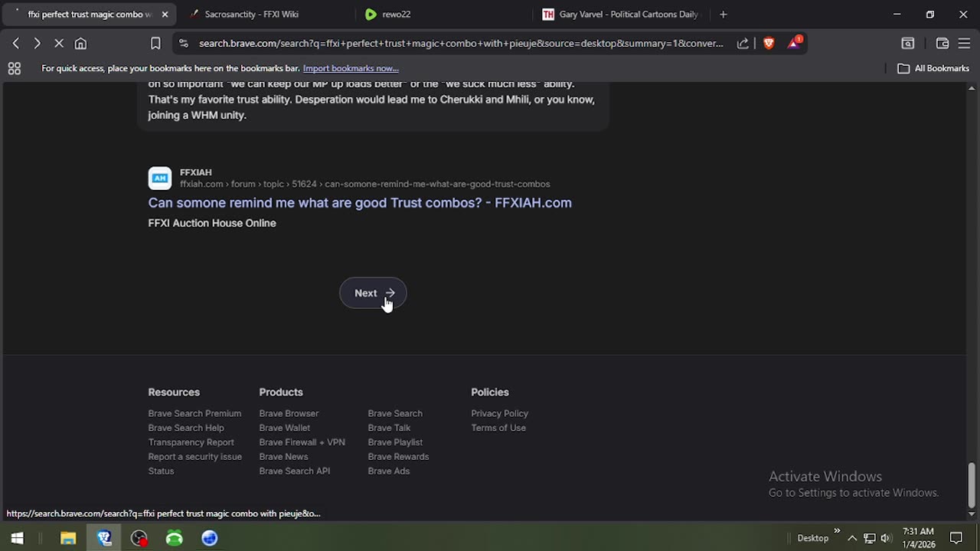Open the Transparency Report link

tap(191, 442)
